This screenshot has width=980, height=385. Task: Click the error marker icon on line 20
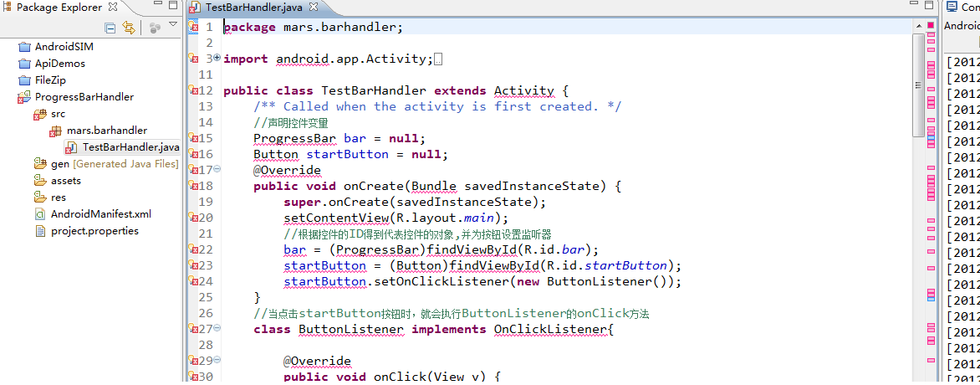click(193, 218)
